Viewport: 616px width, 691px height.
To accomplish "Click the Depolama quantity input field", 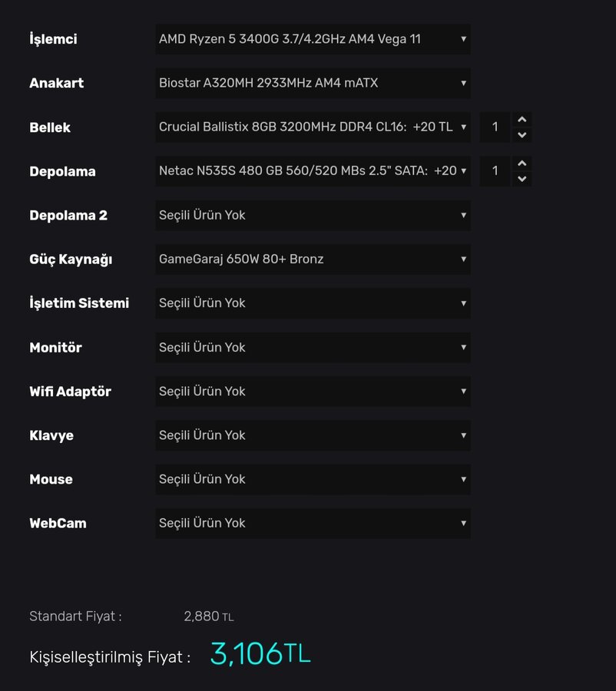I will point(495,171).
